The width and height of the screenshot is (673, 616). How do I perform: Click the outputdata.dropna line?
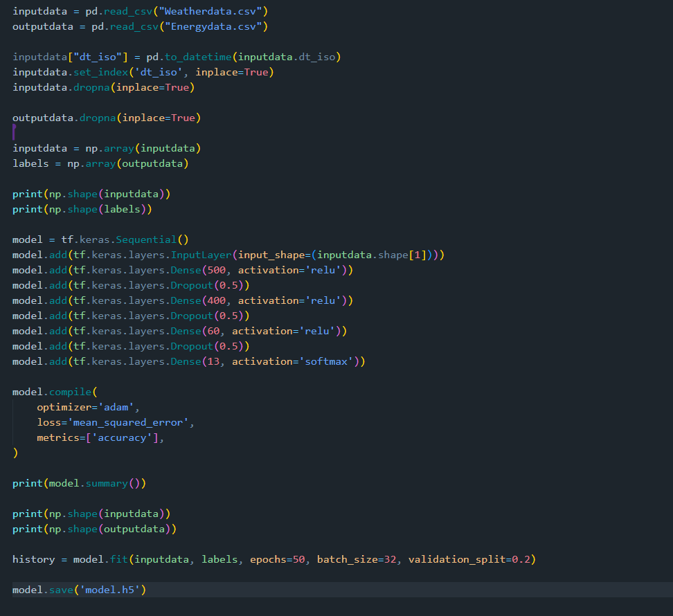[x=107, y=118]
